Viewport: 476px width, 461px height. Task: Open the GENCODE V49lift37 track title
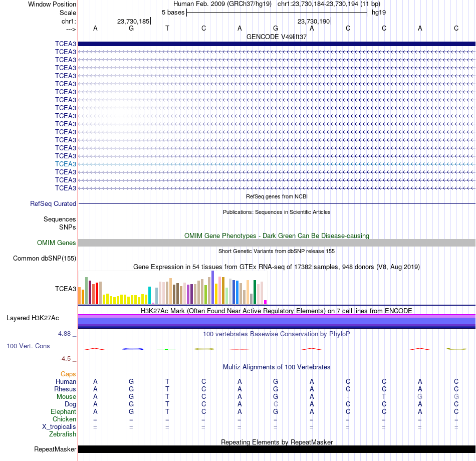click(277, 37)
